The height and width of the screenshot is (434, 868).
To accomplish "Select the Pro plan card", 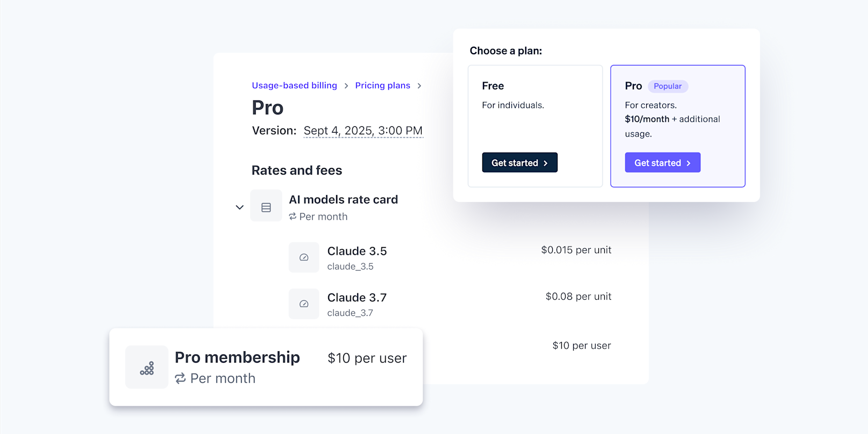I will click(677, 126).
